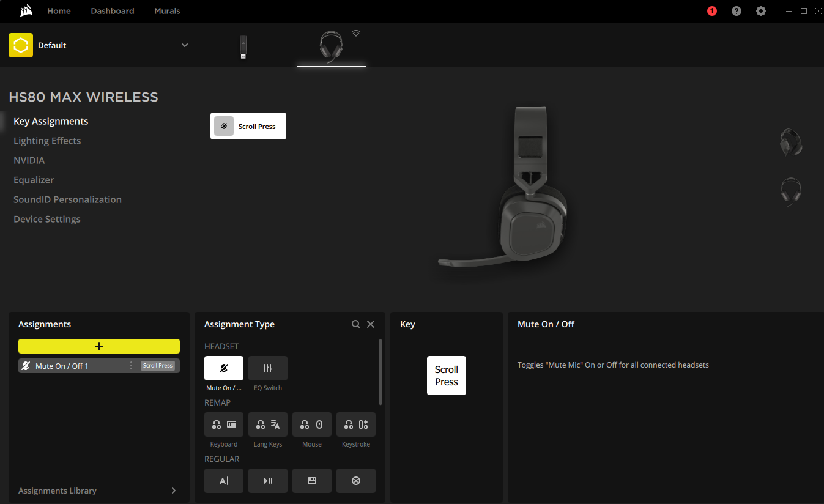Click the Scroll Press tag on assignment row
This screenshot has height=504, width=824.
(158, 366)
